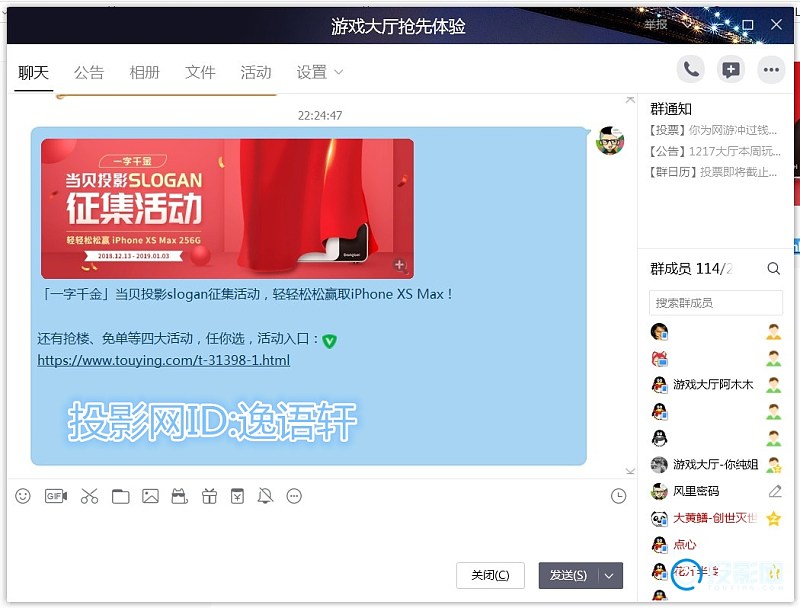Click the sender's avatar beside message

pos(610,141)
